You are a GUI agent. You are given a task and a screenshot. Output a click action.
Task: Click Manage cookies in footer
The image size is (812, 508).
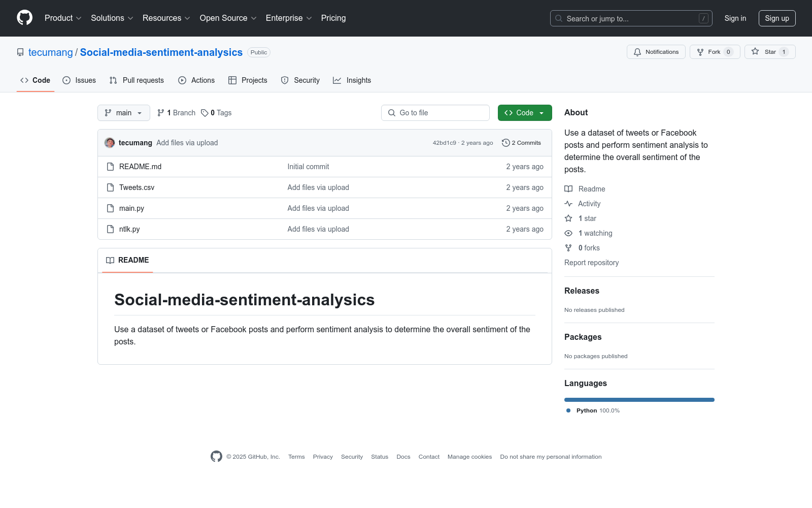pyautogui.click(x=470, y=457)
